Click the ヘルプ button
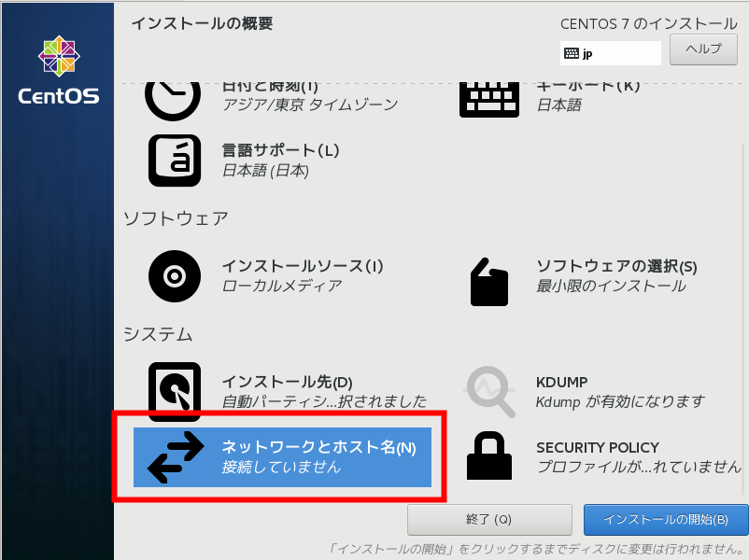The image size is (749, 560). click(x=703, y=49)
